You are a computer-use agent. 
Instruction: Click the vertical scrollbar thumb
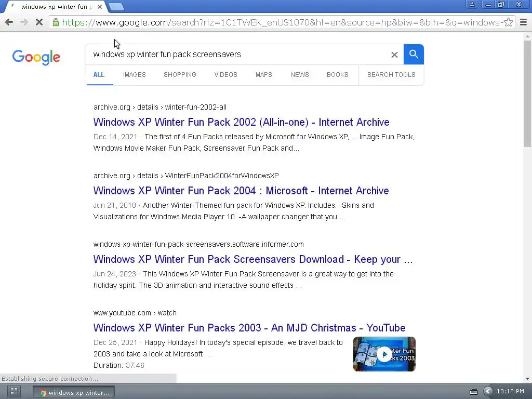pyautogui.click(x=527, y=94)
